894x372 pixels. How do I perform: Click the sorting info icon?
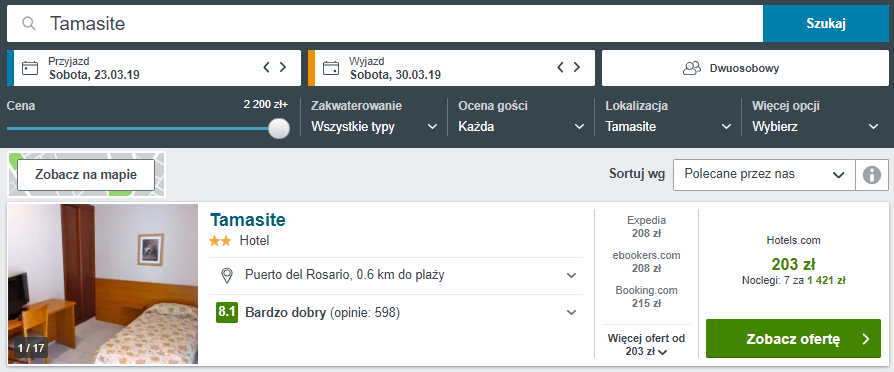(872, 175)
